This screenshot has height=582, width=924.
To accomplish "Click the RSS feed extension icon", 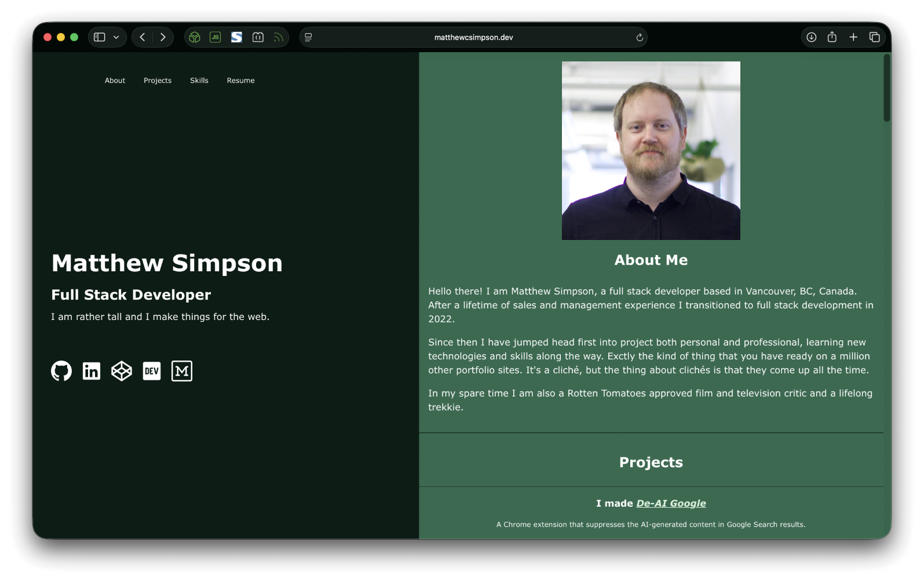I will pyautogui.click(x=279, y=37).
